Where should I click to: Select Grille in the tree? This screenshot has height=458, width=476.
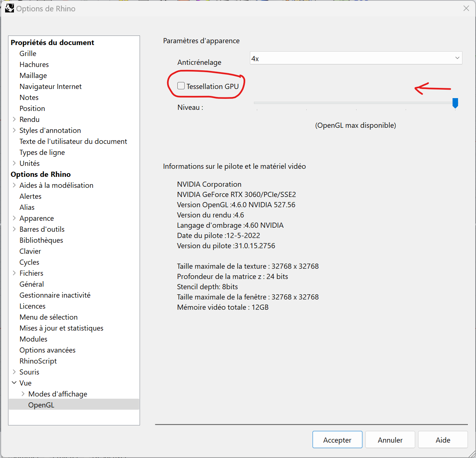click(x=28, y=53)
